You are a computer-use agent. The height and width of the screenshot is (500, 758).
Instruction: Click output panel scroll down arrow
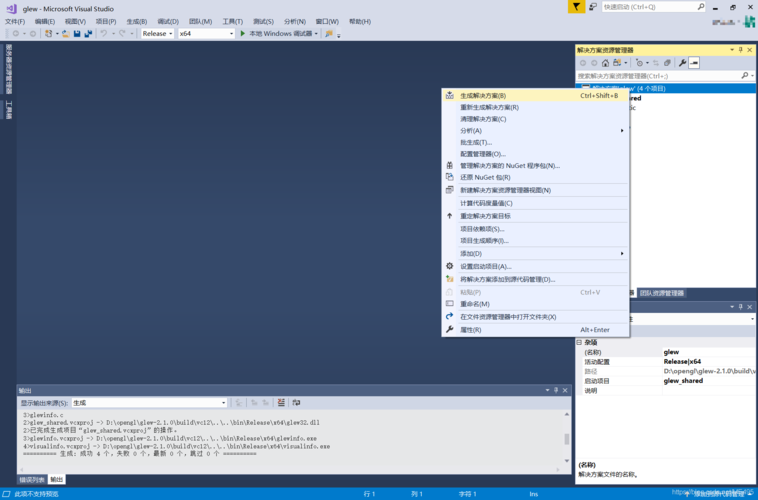[567, 460]
